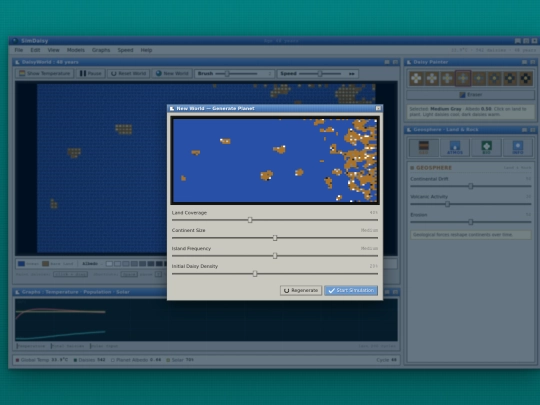Click the Ocean color legend swatch
The width and height of the screenshot is (540, 405).
pyautogui.click(x=21, y=264)
